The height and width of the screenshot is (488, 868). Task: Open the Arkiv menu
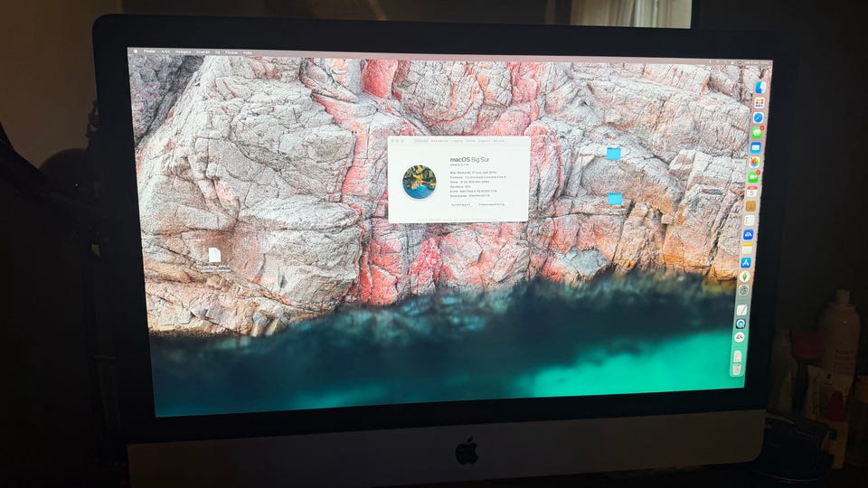(165, 52)
